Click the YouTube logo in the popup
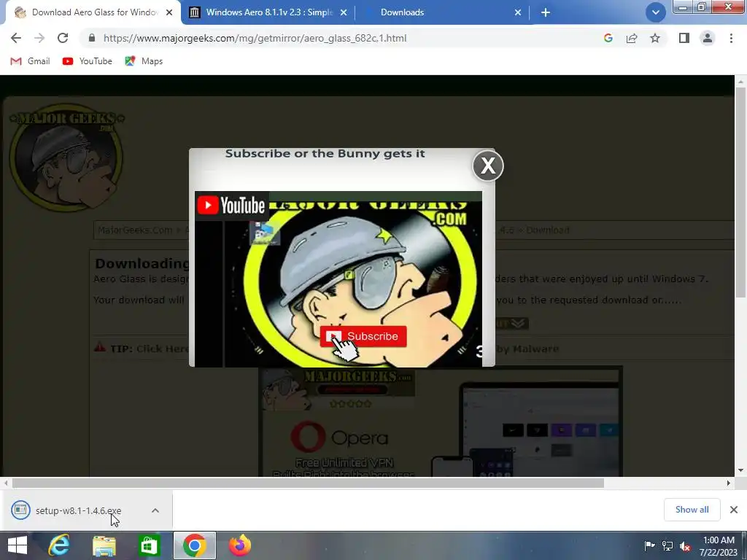Screen dimensions: 747x560 pos(231,205)
